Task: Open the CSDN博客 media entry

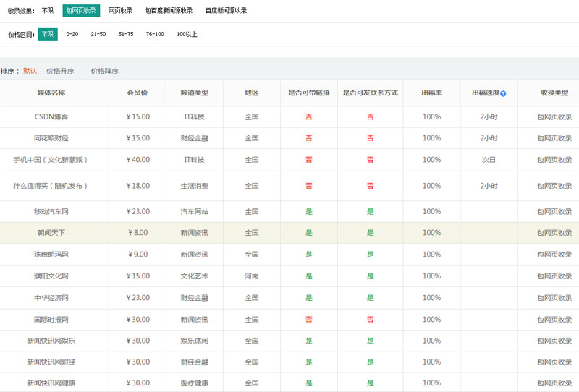Action: point(51,116)
